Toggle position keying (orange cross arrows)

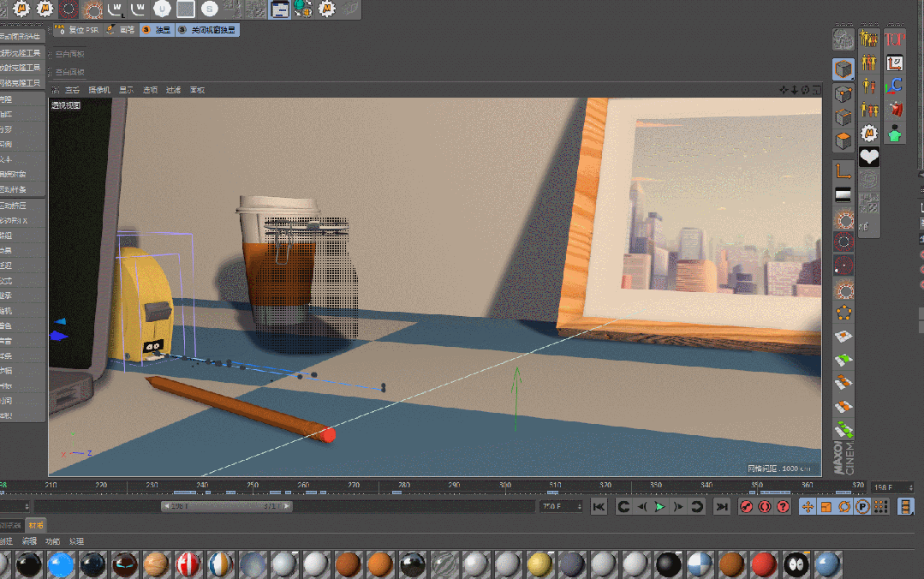pos(808,507)
